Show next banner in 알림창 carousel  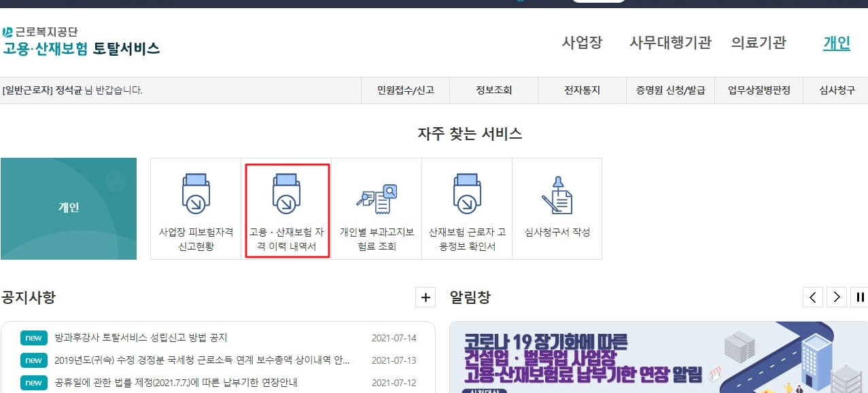pyautogui.click(x=836, y=297)
